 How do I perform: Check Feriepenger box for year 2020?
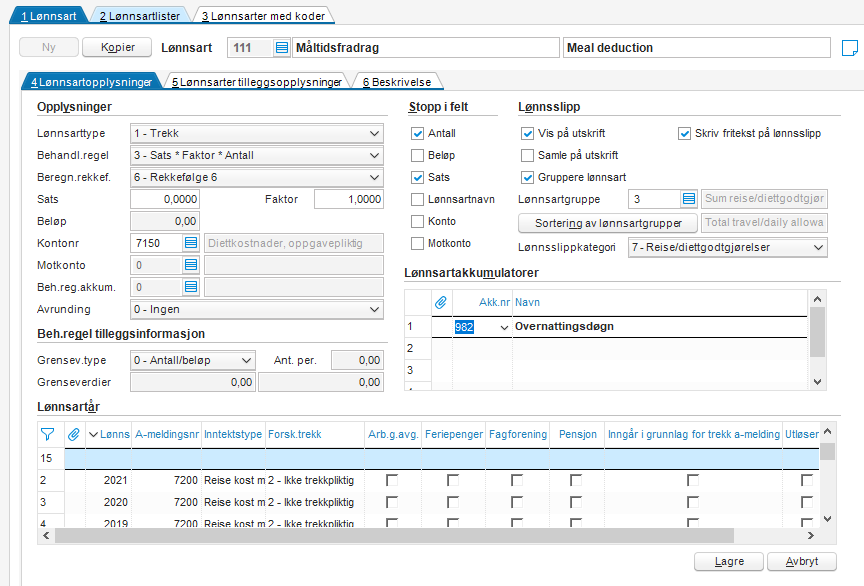click(x=453, y=502)
